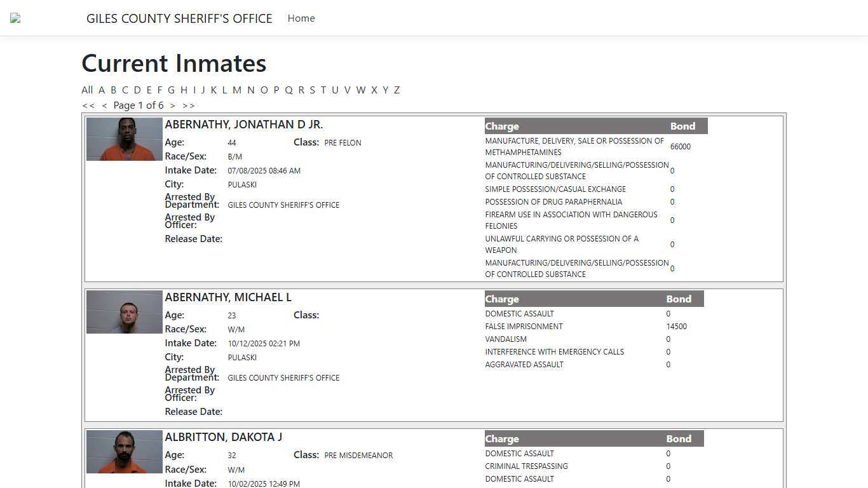Click the broken site logo image
868x488 pixels.
(x=15, y=18)
